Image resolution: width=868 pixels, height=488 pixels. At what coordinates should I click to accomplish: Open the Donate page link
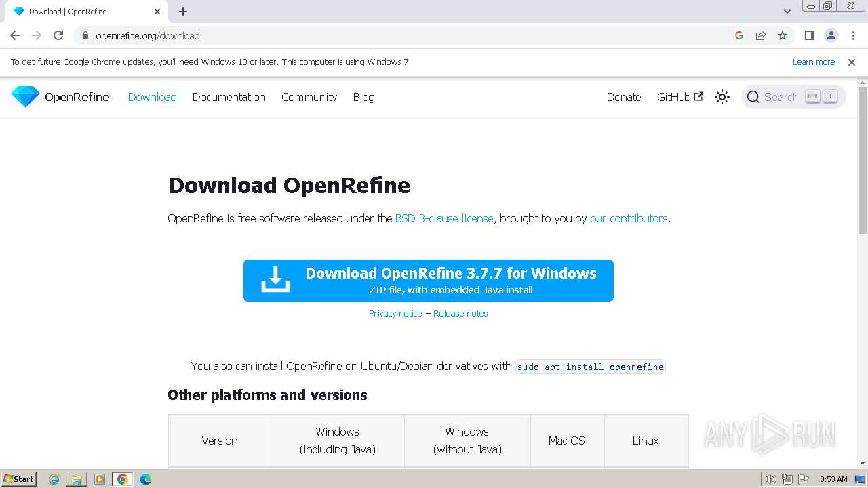click(x=624, y=97)
